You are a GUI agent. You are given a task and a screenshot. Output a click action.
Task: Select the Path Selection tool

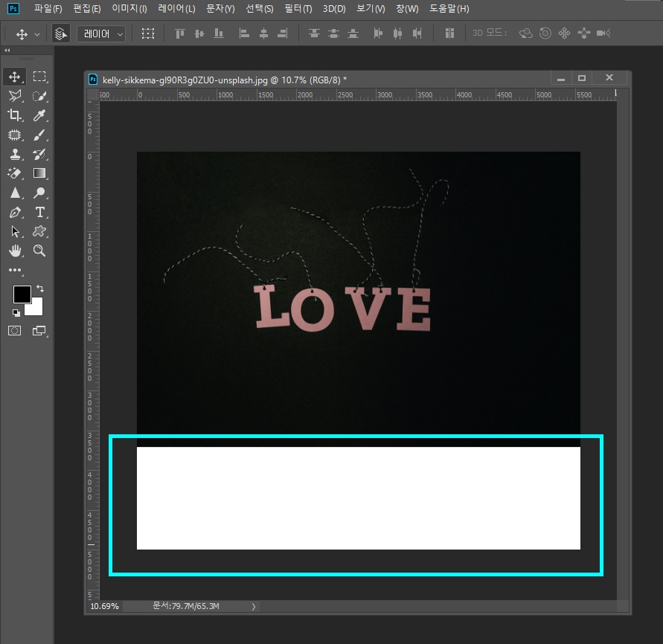(x=15, y=231)
